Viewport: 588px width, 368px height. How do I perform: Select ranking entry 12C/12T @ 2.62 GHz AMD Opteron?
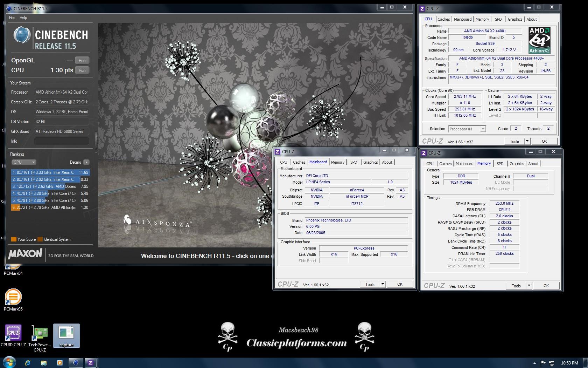[50, 186]
